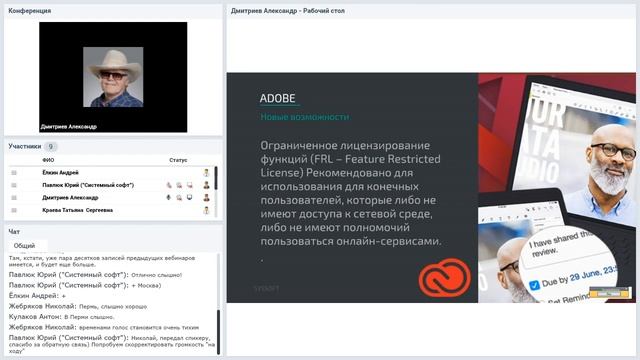Tick checkbox beside Павлюк Юрий
Screen dimensions: 640x360
[14, 185]
